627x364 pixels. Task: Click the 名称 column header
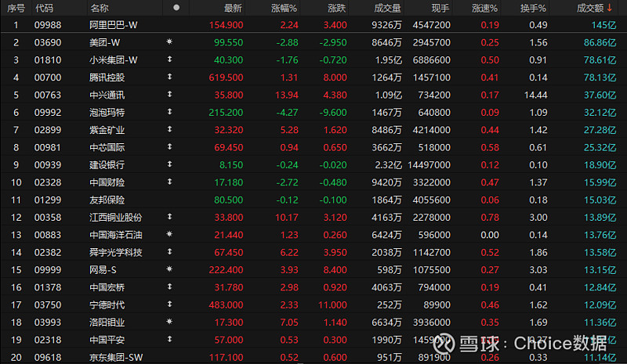[x=100, y=7]
